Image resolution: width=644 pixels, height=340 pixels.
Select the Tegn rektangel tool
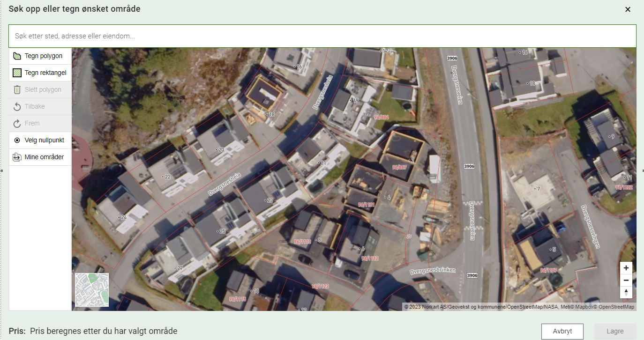tap(40, 73)
